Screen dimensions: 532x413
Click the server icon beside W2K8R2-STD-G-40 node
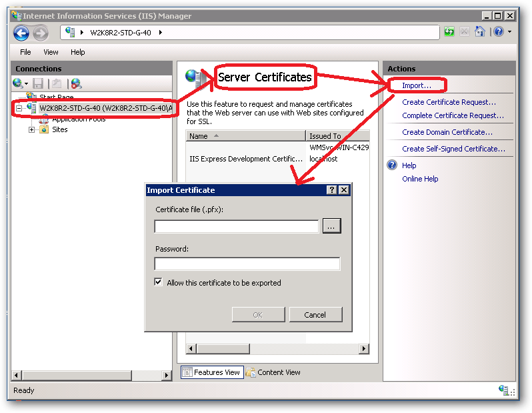click(x=32, y=108)
